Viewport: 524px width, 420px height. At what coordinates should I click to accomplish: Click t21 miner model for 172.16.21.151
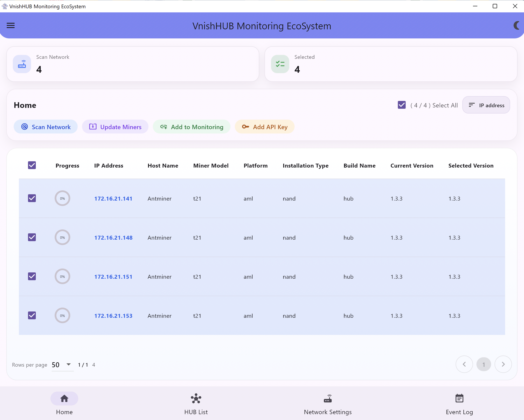(x=197, y=277)
